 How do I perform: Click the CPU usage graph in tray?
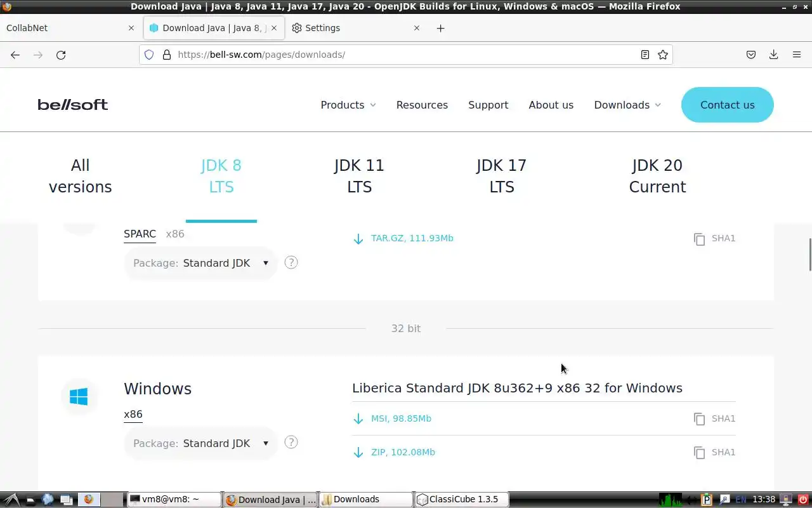coord(671,500)
